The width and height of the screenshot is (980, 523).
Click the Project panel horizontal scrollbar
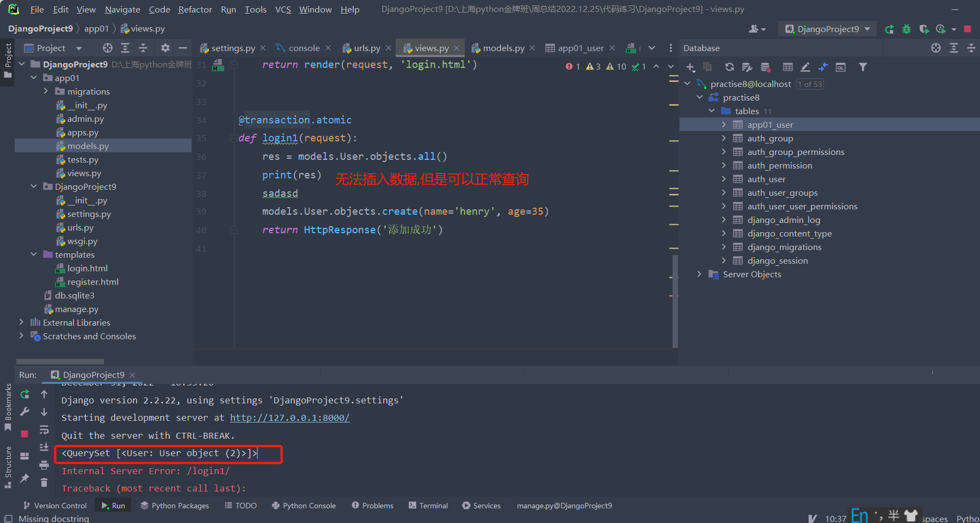tap(60, 361)
